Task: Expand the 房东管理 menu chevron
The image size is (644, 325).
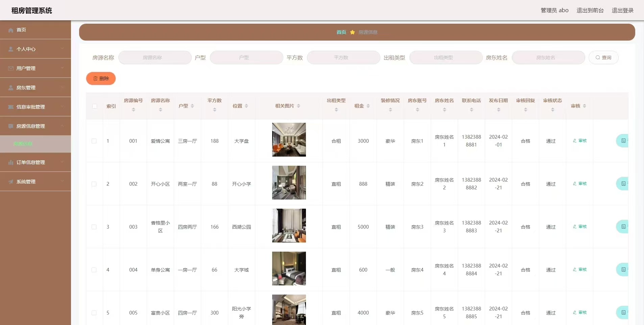Action: 62,87
